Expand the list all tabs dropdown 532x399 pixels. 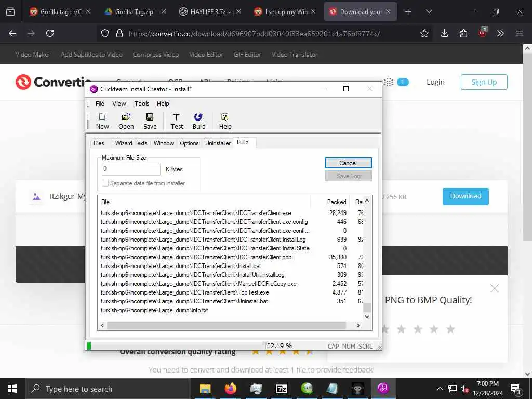(429, 11)
